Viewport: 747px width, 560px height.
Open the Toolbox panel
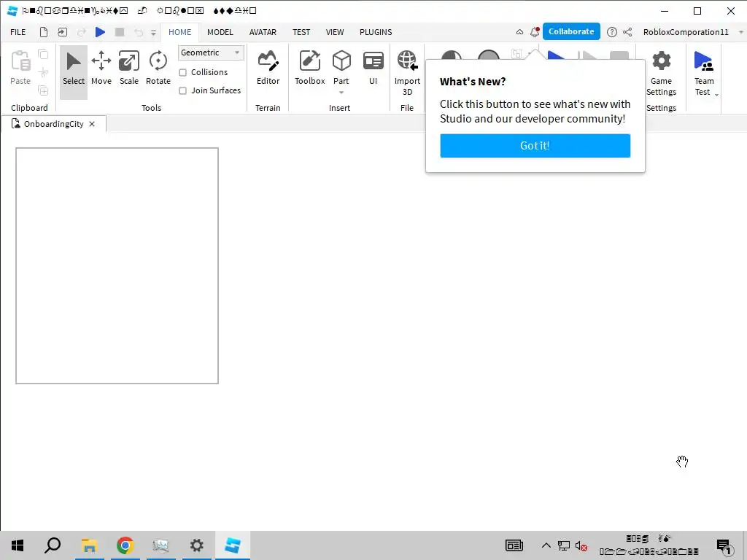tap(309, 68)
